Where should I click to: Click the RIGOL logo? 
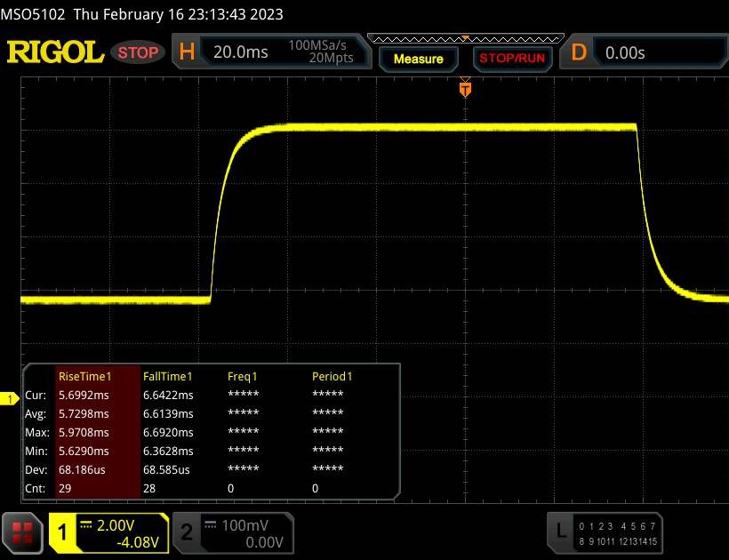(55, 52)
